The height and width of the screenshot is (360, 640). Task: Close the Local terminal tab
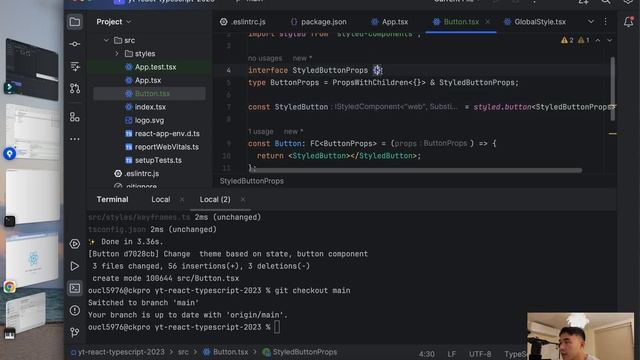click(x=182, y=199)
